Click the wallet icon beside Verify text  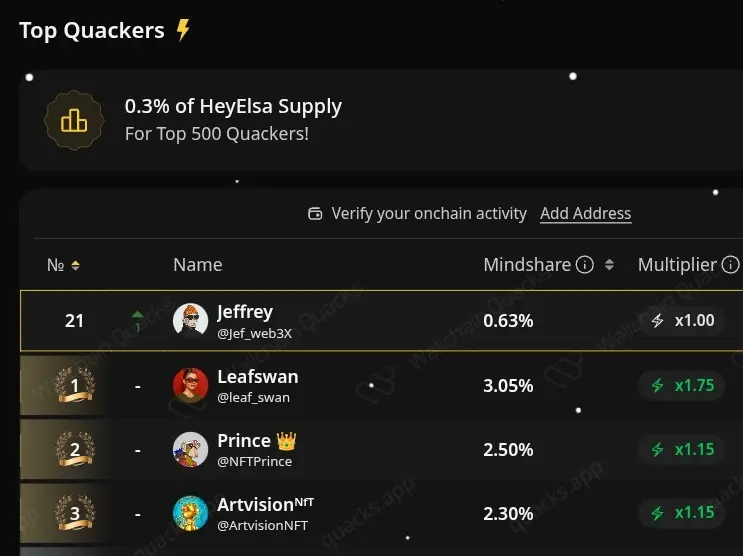pos(315,213)
